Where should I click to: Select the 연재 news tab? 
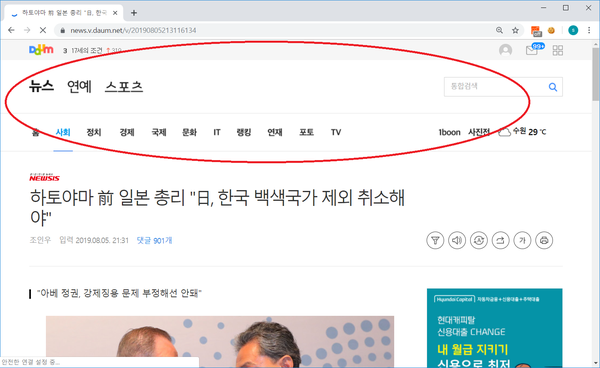[x=275, y=132]
